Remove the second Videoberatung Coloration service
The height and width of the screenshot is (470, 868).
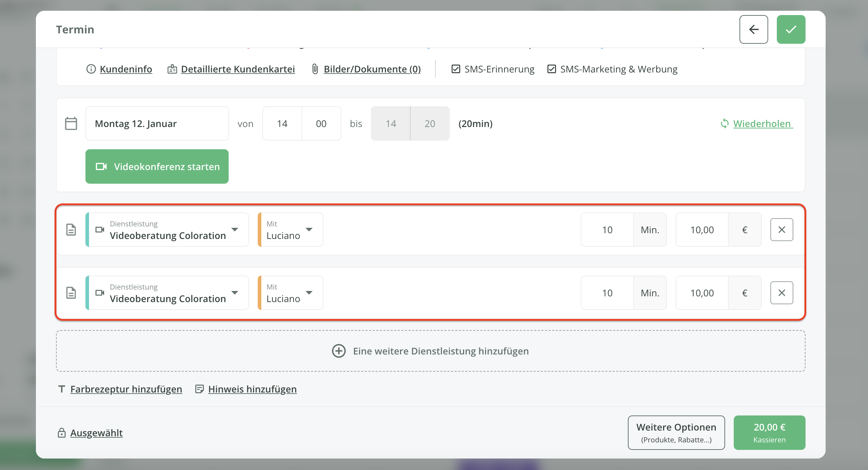[x=781, y=293]
